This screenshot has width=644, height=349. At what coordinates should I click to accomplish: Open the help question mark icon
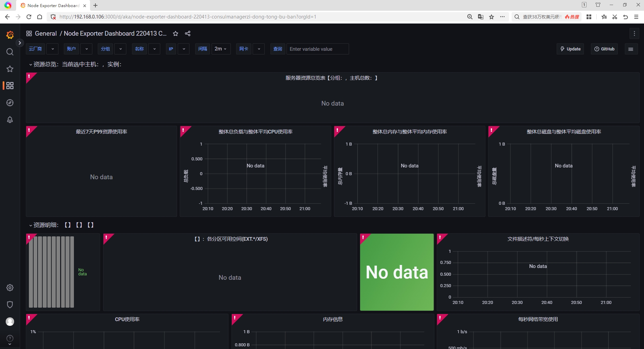10,339
